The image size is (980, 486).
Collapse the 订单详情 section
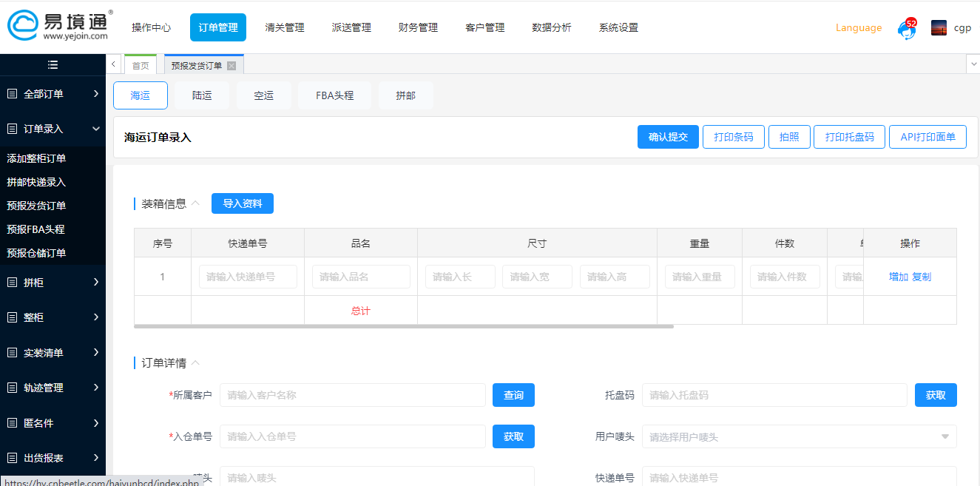pos(195,362)
